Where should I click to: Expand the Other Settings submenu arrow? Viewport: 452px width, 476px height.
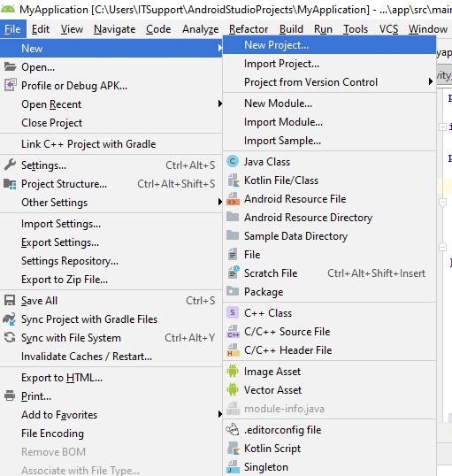219,202
